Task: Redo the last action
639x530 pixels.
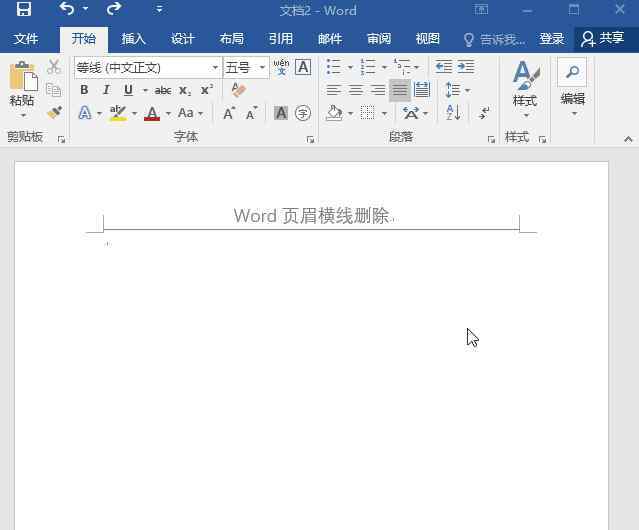Action: pos(114,9)
